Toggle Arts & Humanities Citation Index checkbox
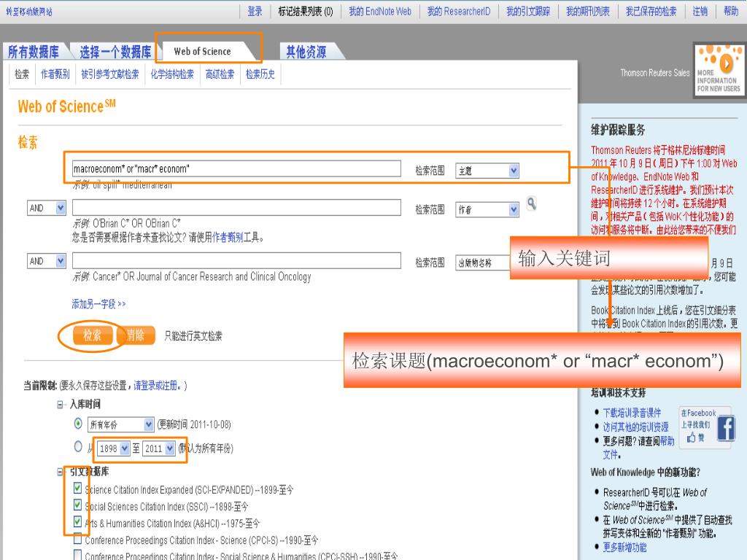Image resolution: width=747 pixels, height=560 pixels. [77, 521]
